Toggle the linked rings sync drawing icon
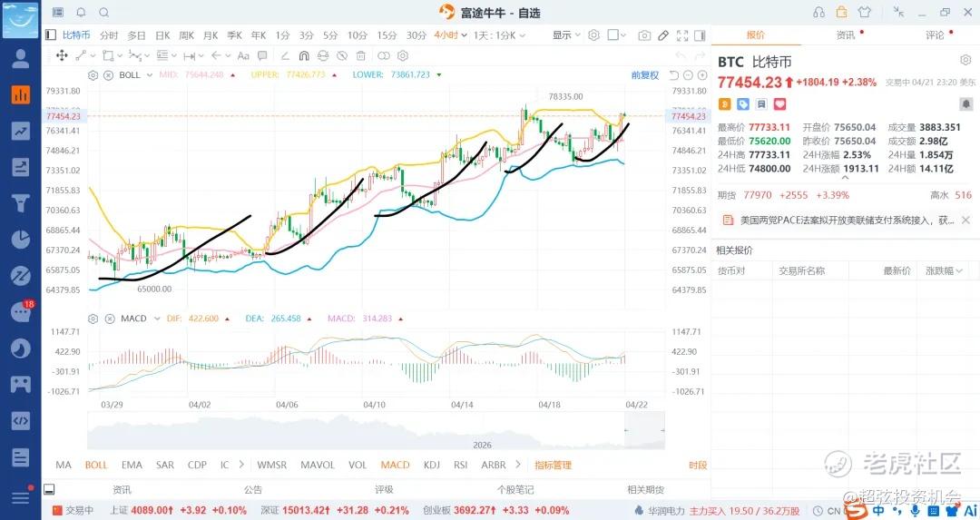This screenshot has width=980, height=520. pyautogui.click(x=384, y=55)
